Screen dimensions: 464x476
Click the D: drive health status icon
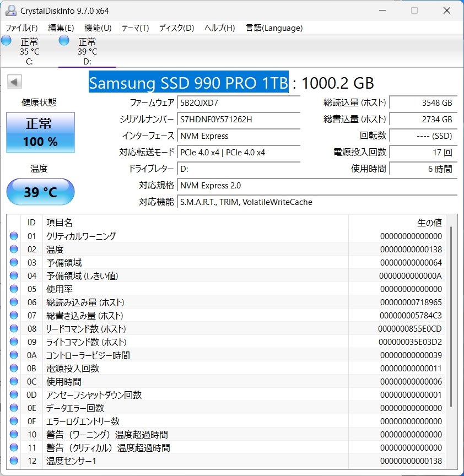pos(64,40)
